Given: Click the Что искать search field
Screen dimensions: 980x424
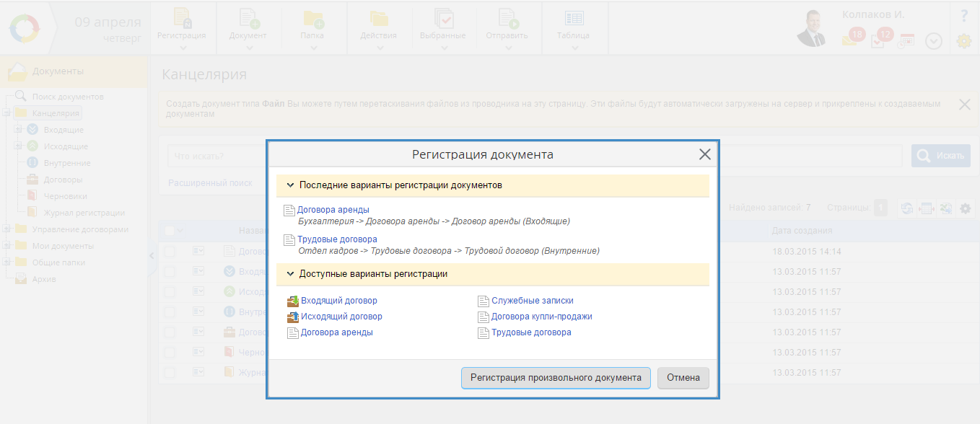Looking at the screenshot, I should [216, 156].
